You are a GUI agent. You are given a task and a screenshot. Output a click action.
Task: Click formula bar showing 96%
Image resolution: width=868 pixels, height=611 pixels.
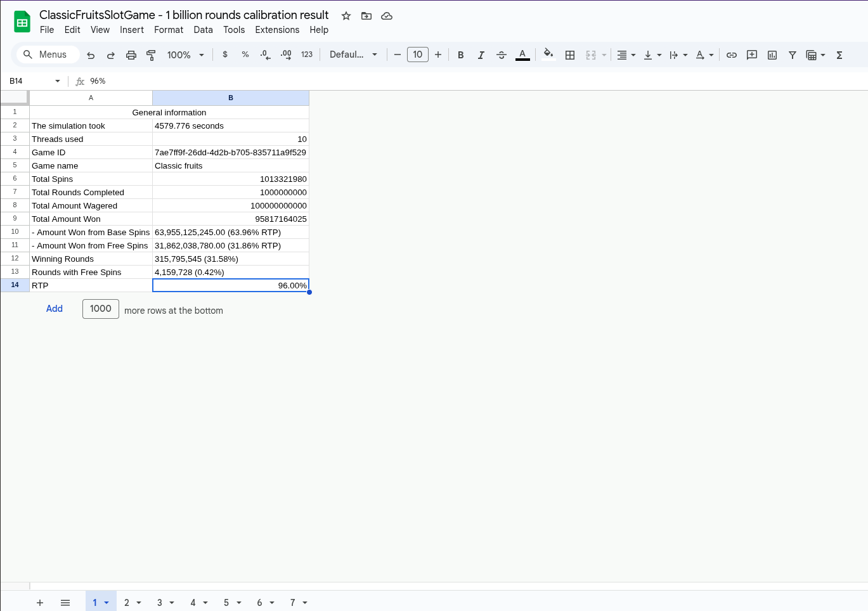coord(476,81)
